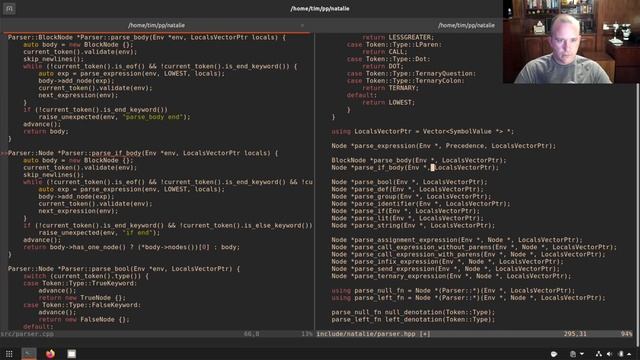The image size is (640, 360).
Task: Click the 94% scroll percentage indicator
Action: pyautogui.click(x=626, y=334)
